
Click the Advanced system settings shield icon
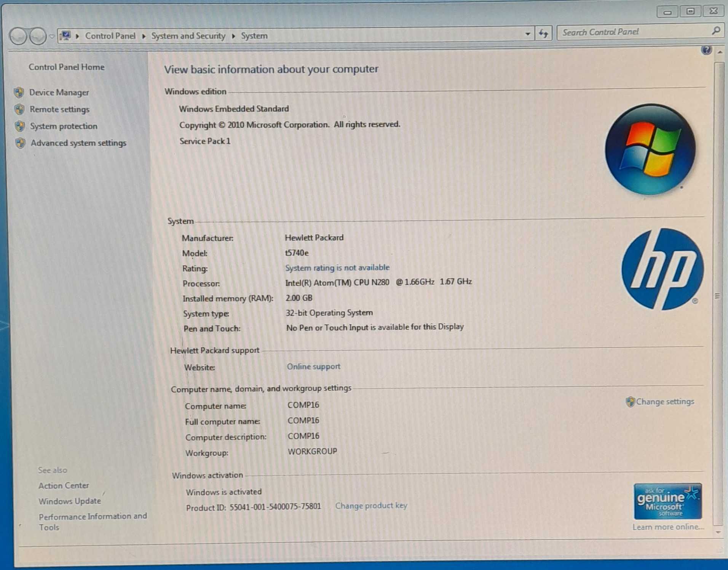pos(20,143)
